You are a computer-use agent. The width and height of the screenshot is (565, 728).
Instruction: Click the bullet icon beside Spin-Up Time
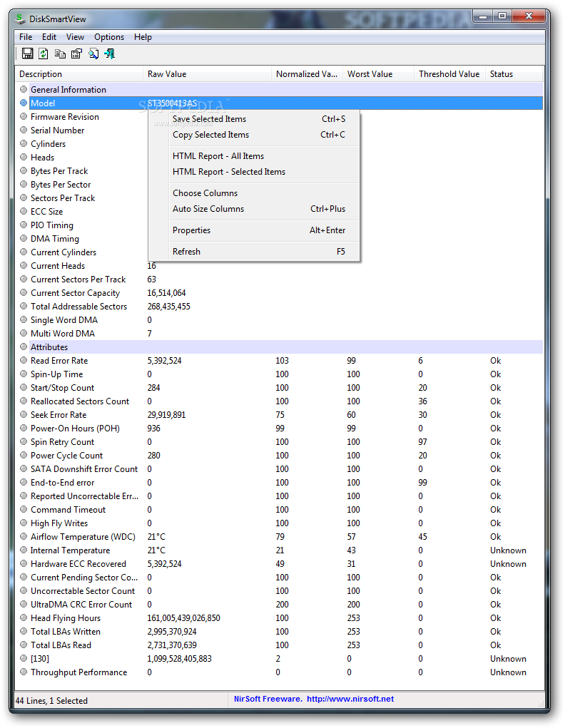(24, 374)
